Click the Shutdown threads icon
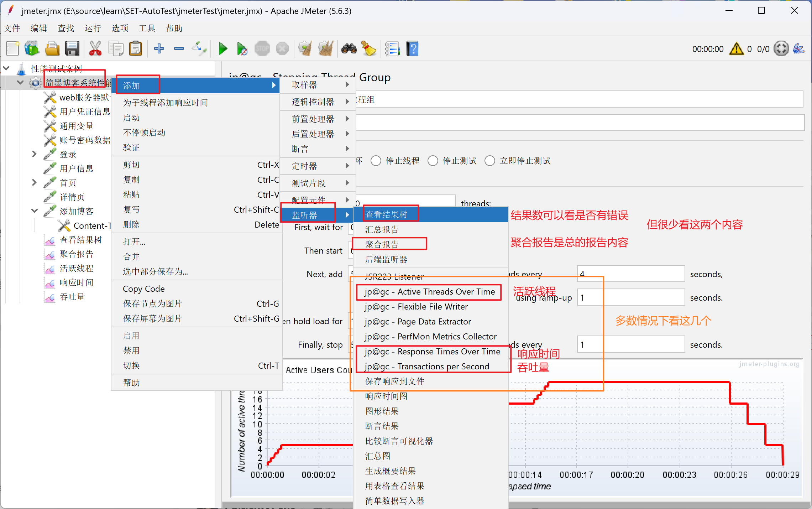 point(282,48)
